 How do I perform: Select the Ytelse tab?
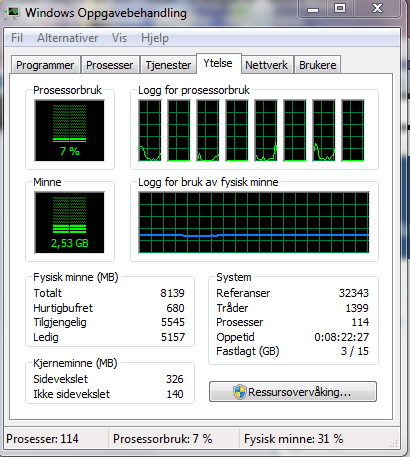[x=218, y=63]
